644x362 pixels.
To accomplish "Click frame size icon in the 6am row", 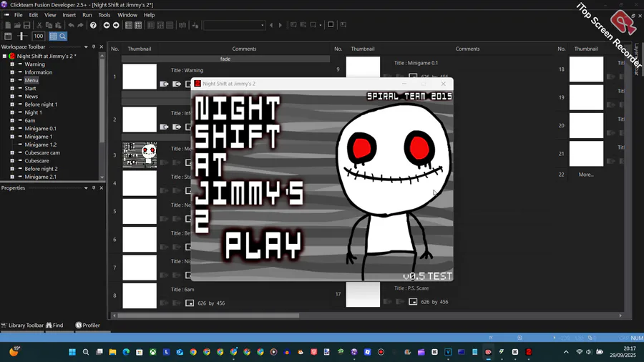I will point(190,303).
